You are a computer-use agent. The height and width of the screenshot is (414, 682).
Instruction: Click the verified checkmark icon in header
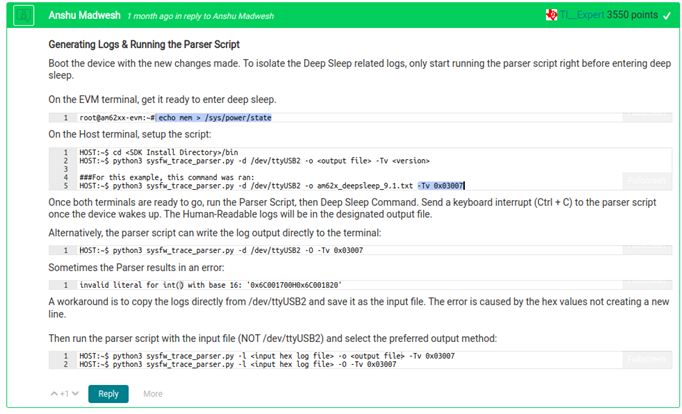(x=667, y=16)
